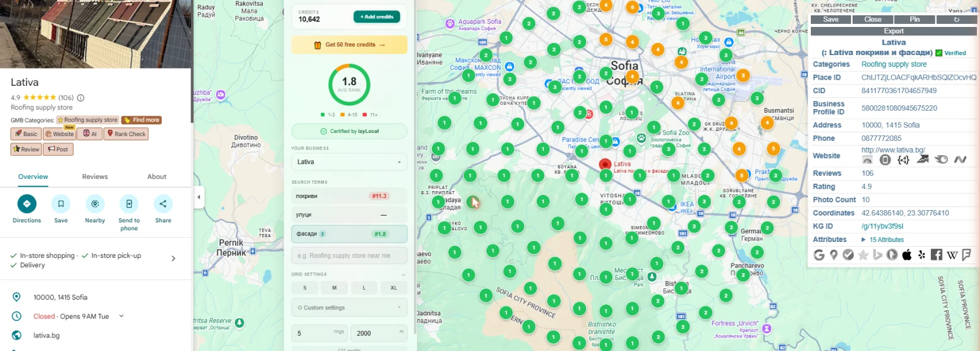Click the Bing icon in details panel
The width and height of the screenshot is (980, 351).
[x=878, y=255]
